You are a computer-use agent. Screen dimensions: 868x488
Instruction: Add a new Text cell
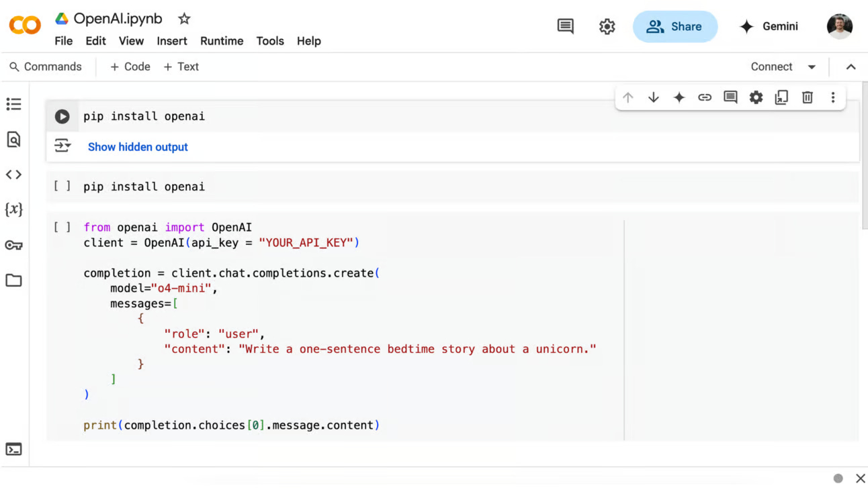pos(181,66)
